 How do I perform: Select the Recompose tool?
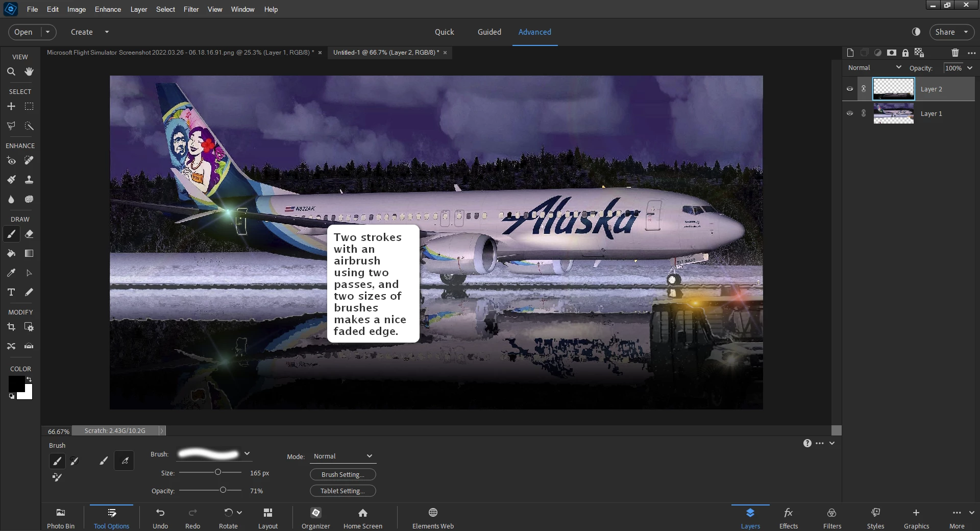pyautogui.click(x=29, y=327)
